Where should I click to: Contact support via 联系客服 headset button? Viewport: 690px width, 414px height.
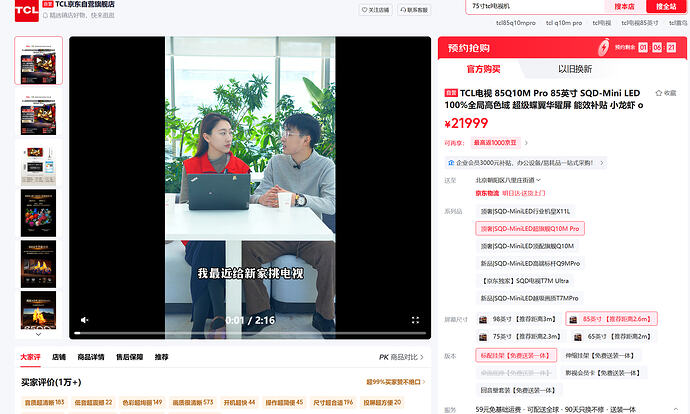click(x=414, y=10)
